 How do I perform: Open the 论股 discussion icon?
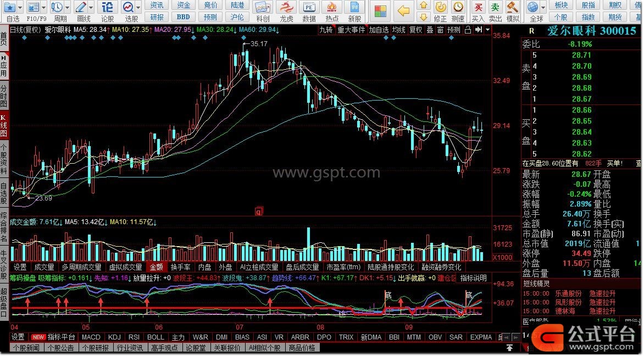tap(107, 7)
